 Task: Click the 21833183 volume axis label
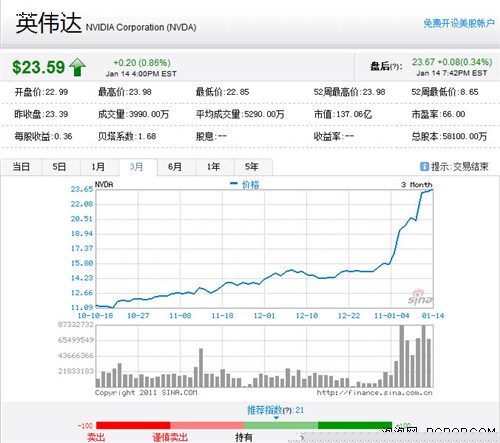point(76,371)
